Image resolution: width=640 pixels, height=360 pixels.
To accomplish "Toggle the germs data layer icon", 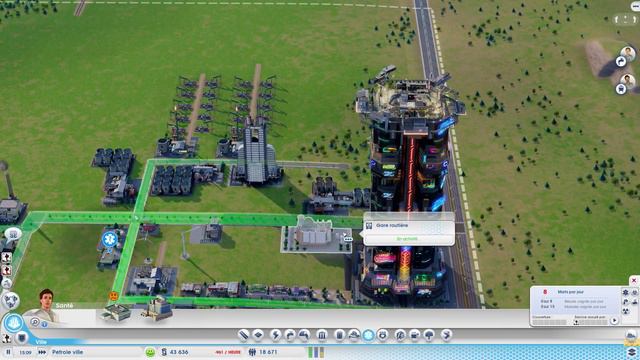I will [635, 292].
